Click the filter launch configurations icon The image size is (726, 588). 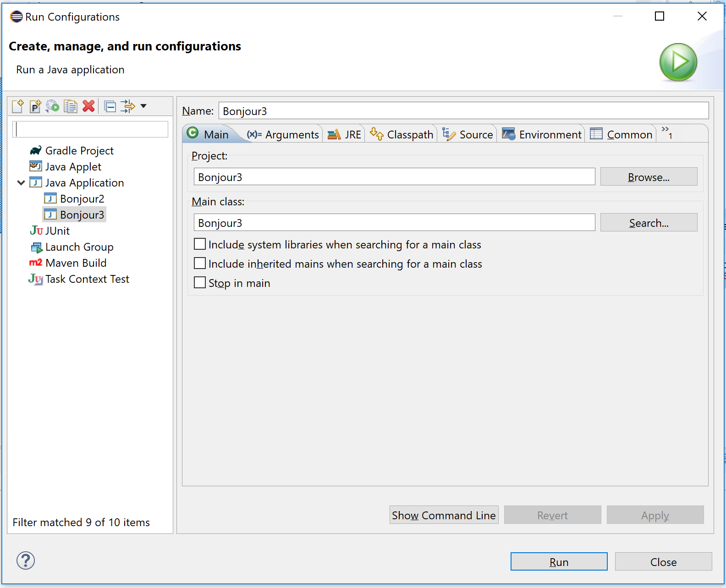point(128,106)
